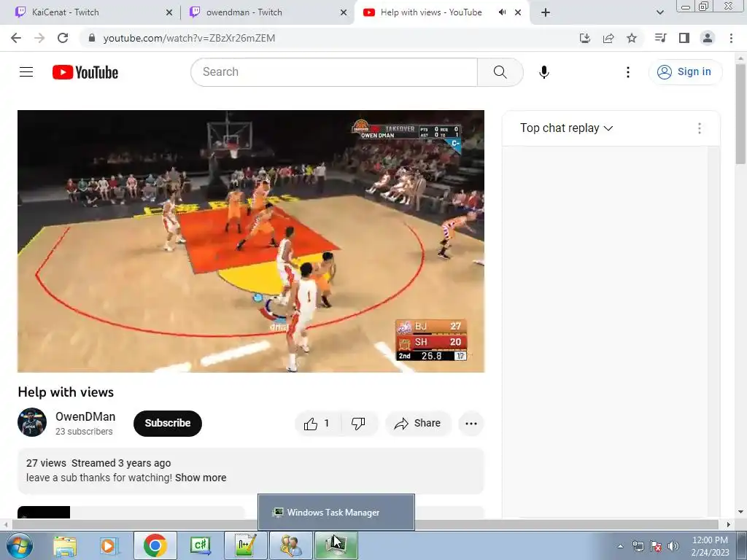The height and width of the screenshot is (560, 747).
Task: Open chat replay options three-dot menu
Action: [x=699, y=128]
